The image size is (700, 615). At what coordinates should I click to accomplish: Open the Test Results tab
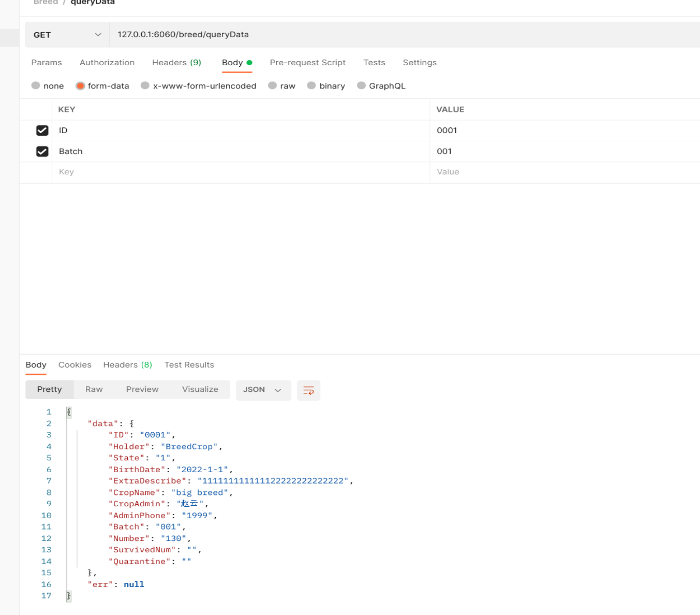(189, 365)
